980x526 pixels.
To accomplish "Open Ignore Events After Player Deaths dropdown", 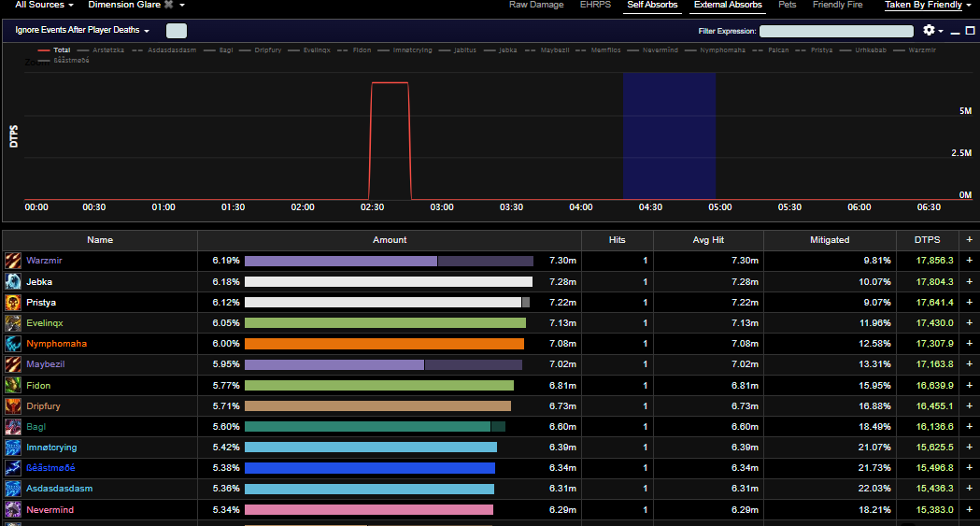I will click(x=82, y=30).
